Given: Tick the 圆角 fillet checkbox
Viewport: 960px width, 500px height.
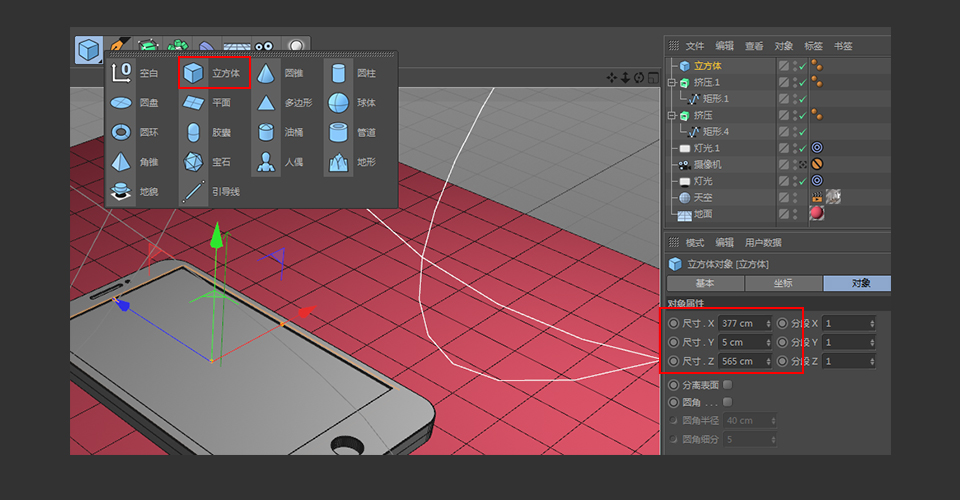Looking at the screenshot, I should pos(727,402).
